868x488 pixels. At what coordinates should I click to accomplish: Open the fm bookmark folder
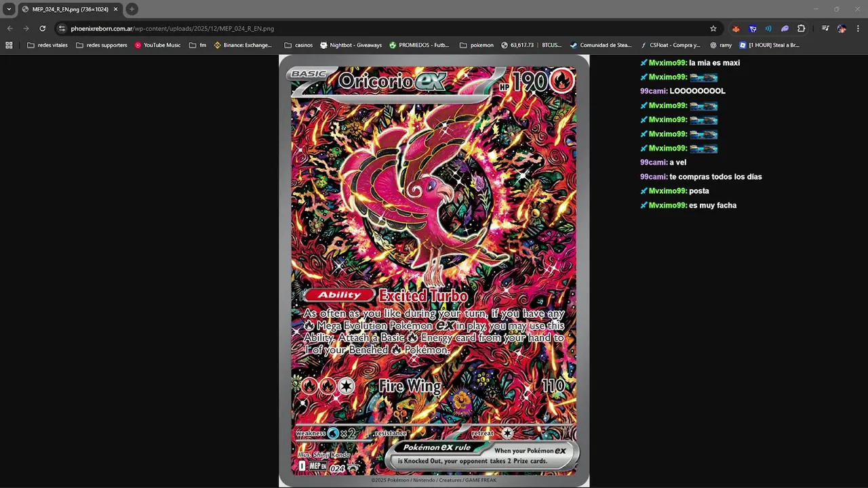pos(197,45)
